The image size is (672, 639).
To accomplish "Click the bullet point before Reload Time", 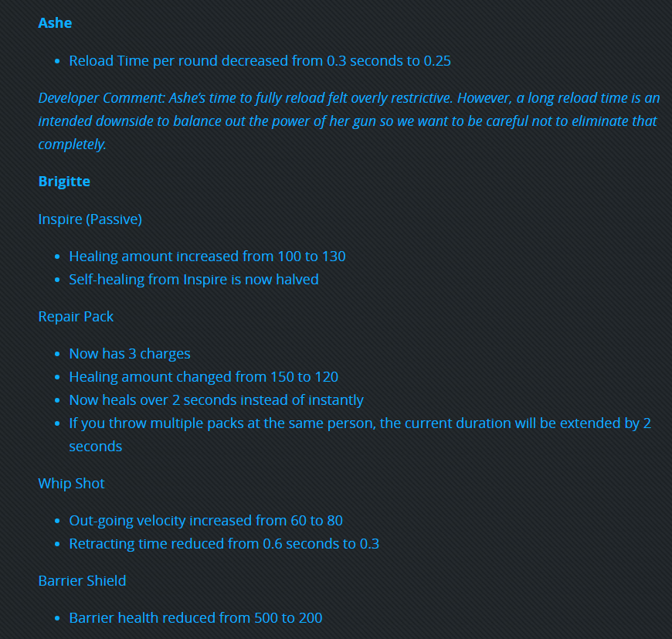I will click(x=57, y=62).
